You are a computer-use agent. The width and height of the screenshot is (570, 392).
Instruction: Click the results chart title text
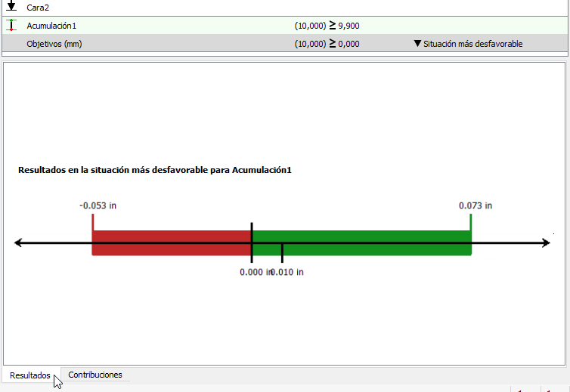155,170
